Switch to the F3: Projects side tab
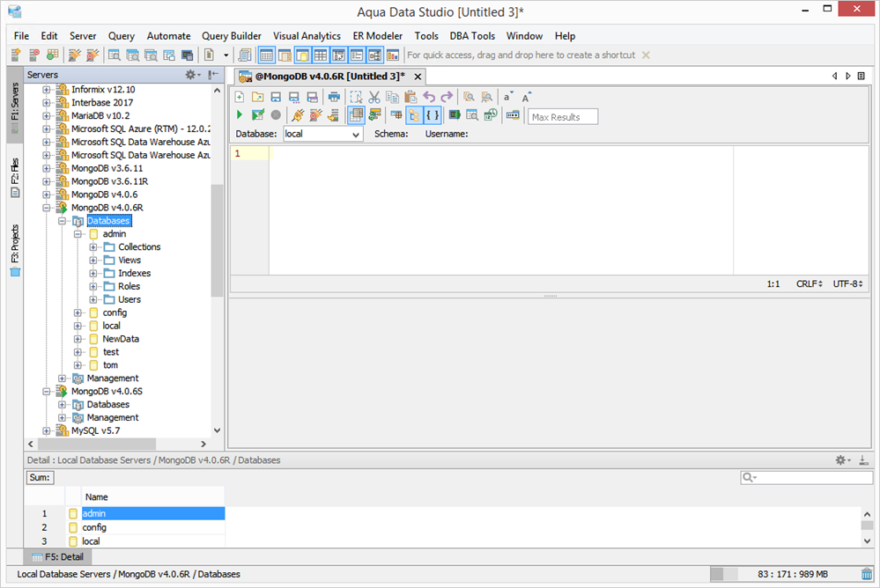 point(15,250)
